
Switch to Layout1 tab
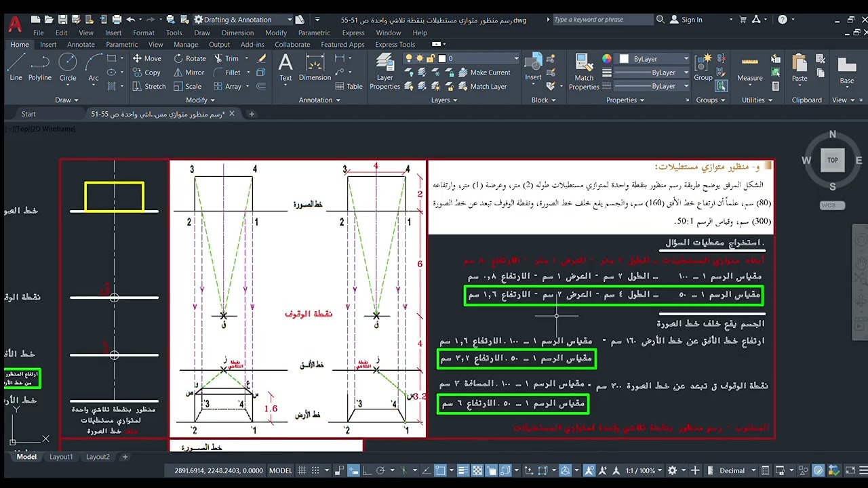61,457
